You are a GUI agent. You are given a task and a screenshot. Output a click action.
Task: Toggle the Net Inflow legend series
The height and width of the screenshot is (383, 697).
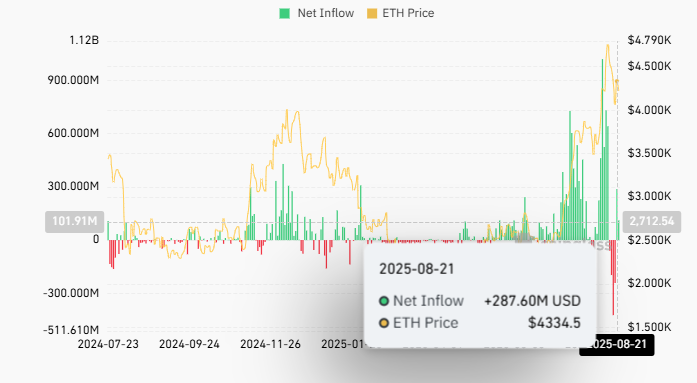coord(316,13)
